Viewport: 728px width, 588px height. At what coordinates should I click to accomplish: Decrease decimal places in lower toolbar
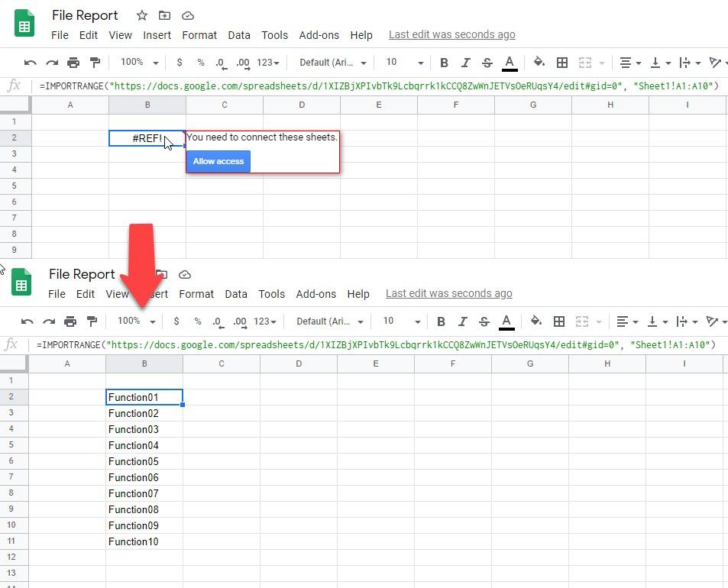(218, 321)
